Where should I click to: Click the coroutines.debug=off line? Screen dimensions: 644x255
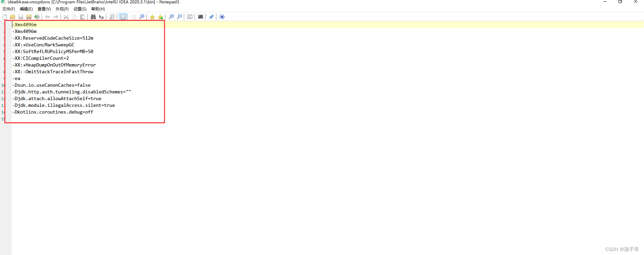(53, 112)
